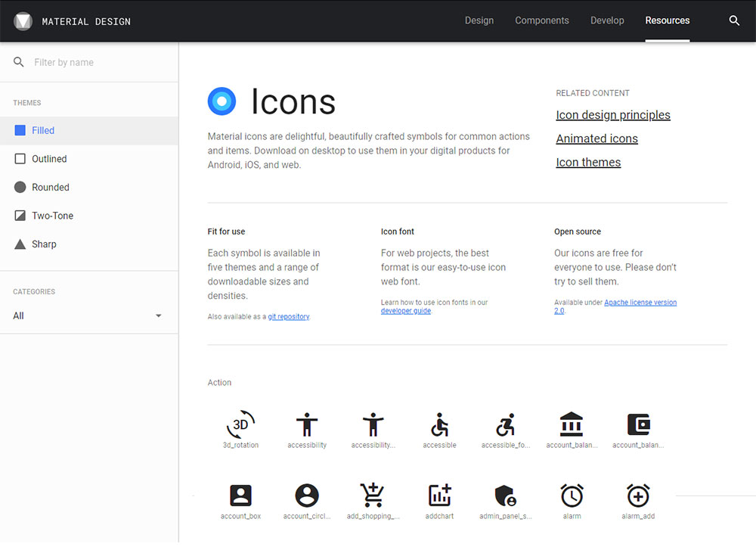This screenshot has width=756, height=550.
Task: Choose the accessibility_new icon with outstretched arms
Action: click(x=373, y=424)
